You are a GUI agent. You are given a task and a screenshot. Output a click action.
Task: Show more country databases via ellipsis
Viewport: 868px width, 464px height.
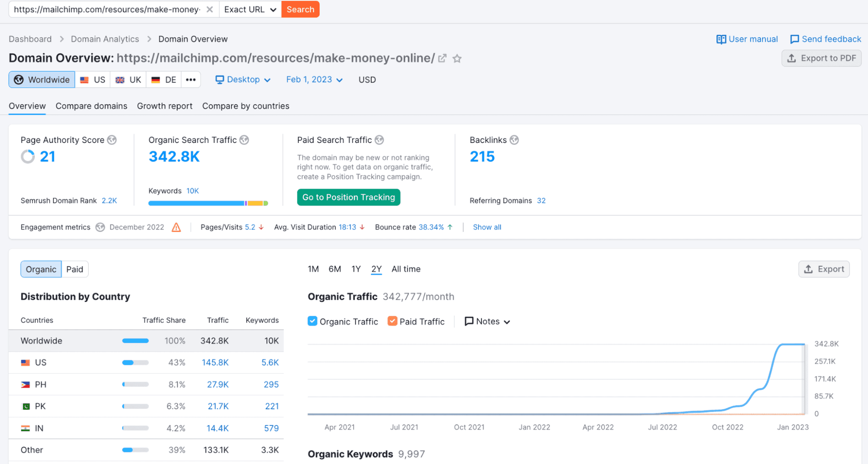[x=191, y=80]
